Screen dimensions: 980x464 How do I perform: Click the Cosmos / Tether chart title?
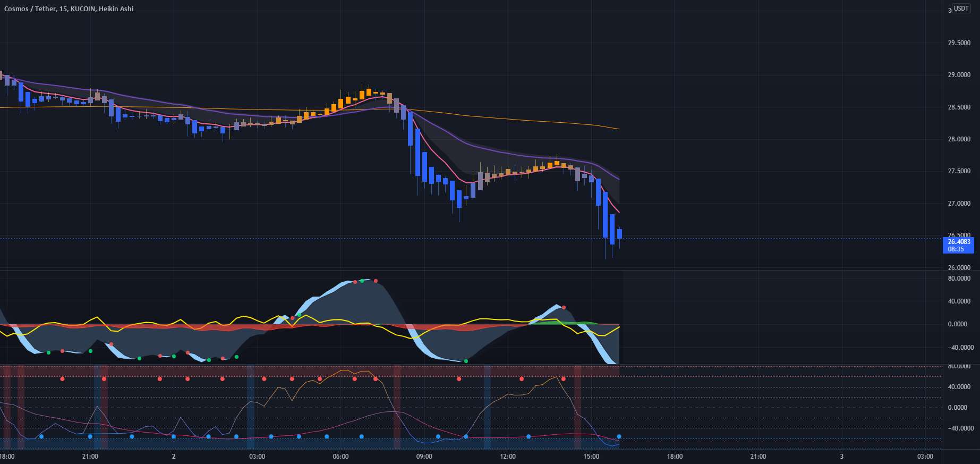coord(69,9)
